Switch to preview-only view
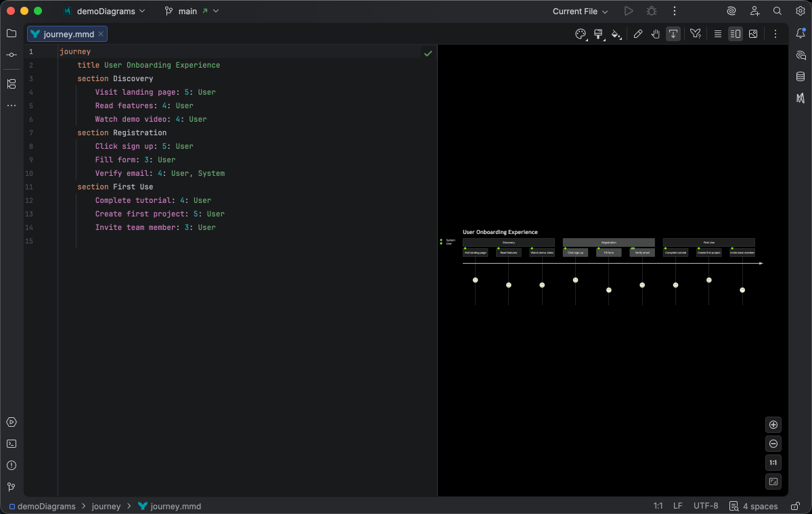The width and height of the screenshot is (812, 514). coord(753,34)
